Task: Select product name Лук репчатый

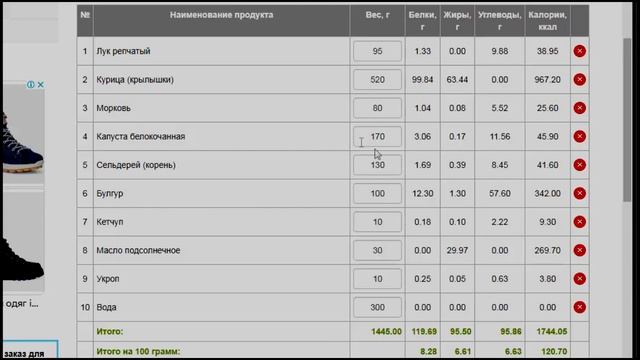Action: pyautogui.click(x=123, y=51)
